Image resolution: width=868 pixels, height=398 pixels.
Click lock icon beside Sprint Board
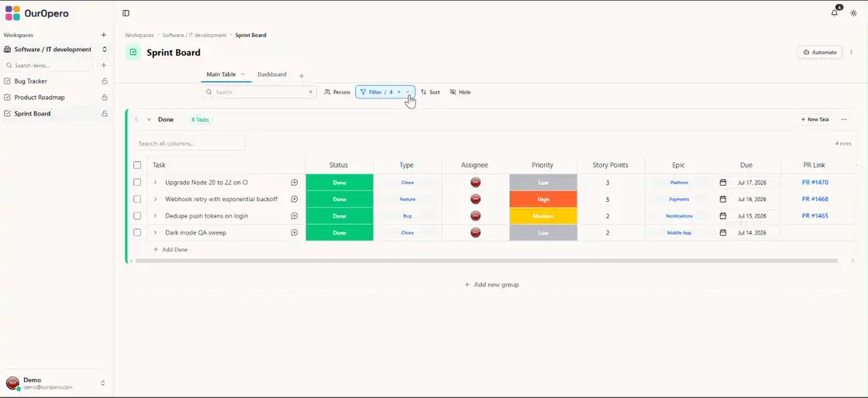(105, 114)
